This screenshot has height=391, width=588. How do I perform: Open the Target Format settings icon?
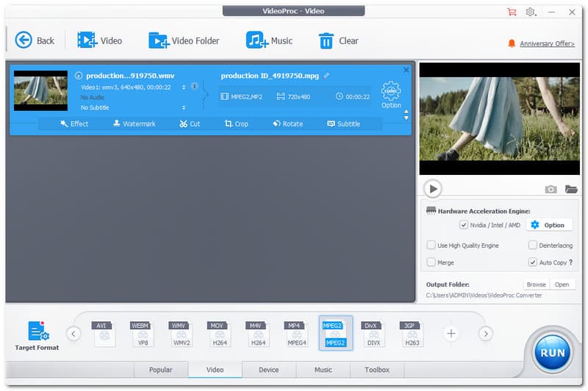click(x=37, y=331)
